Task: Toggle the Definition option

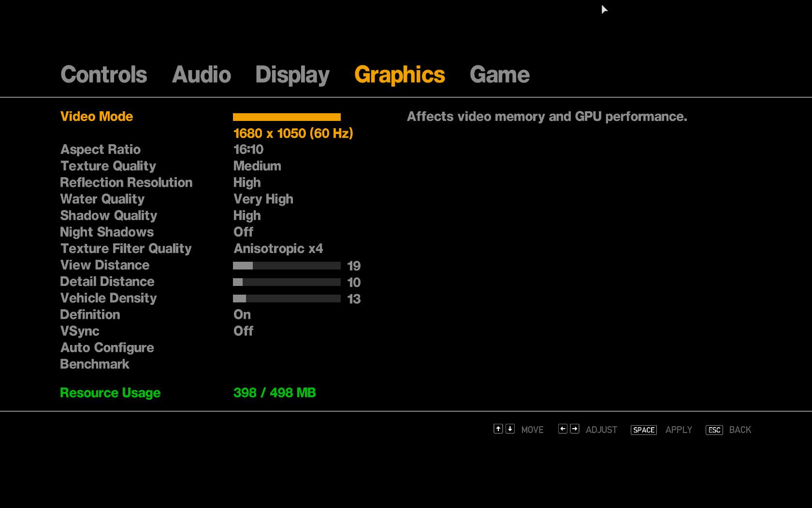Action: 242,314
